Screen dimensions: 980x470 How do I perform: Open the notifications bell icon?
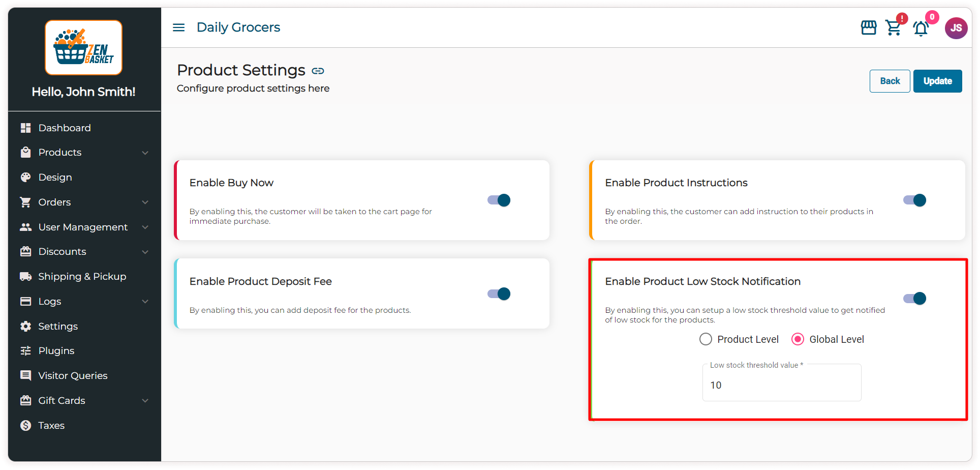(921, 28)
